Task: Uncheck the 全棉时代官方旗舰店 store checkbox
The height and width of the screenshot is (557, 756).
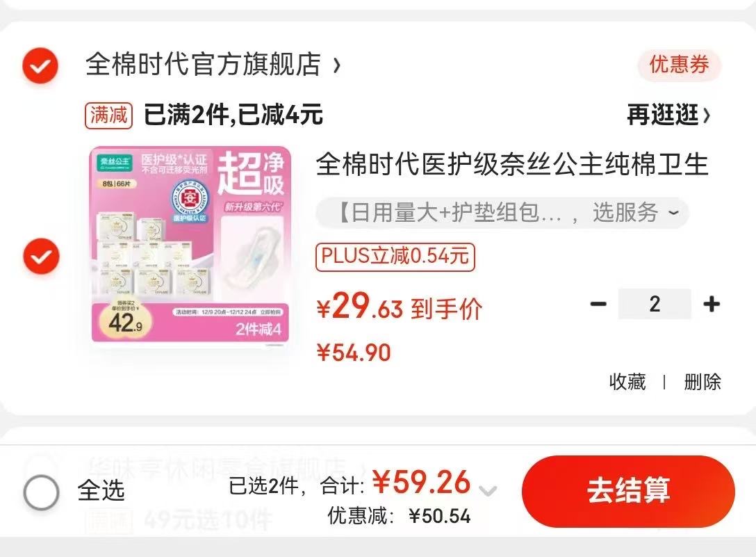Action: [x=40, y=65]
